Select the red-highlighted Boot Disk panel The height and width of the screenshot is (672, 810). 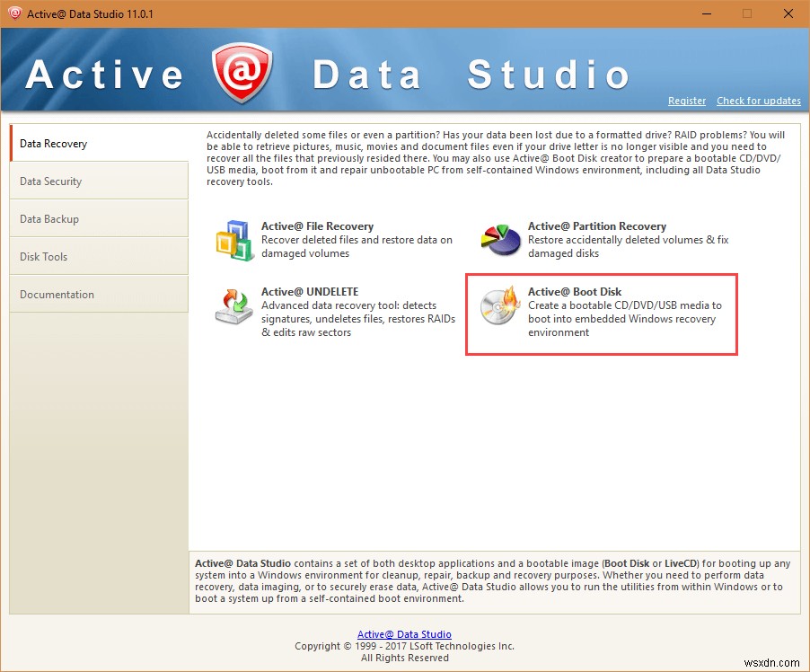[x=600, y=314]
